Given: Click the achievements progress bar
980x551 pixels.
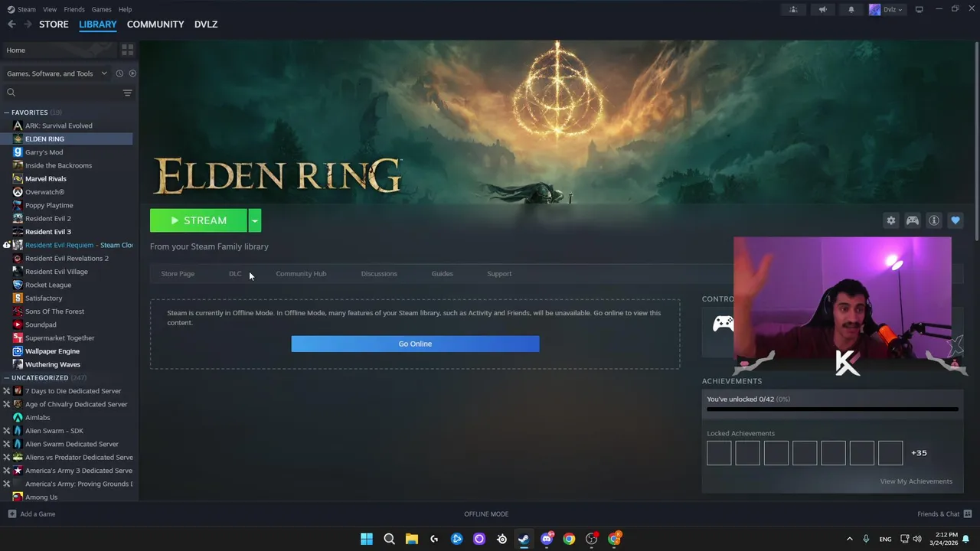Looking at the screenshot, I should pyautogui.click(x=832, y=409).
